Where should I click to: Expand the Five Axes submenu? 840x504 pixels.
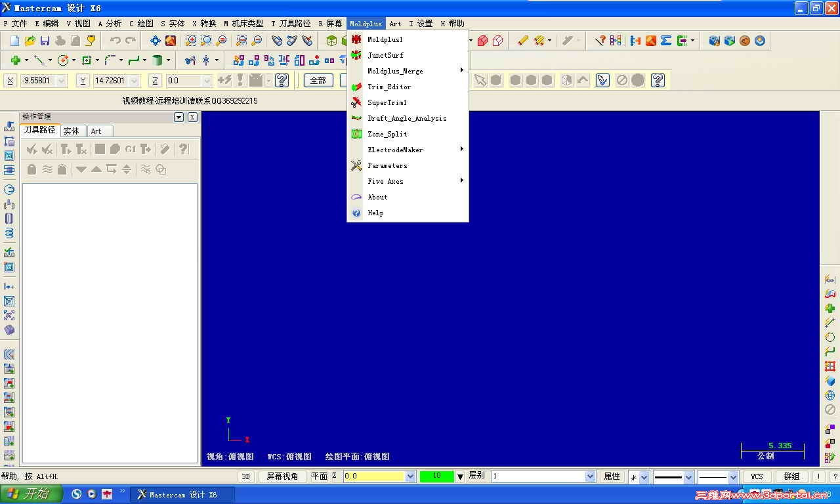click(x=408, y=181)
